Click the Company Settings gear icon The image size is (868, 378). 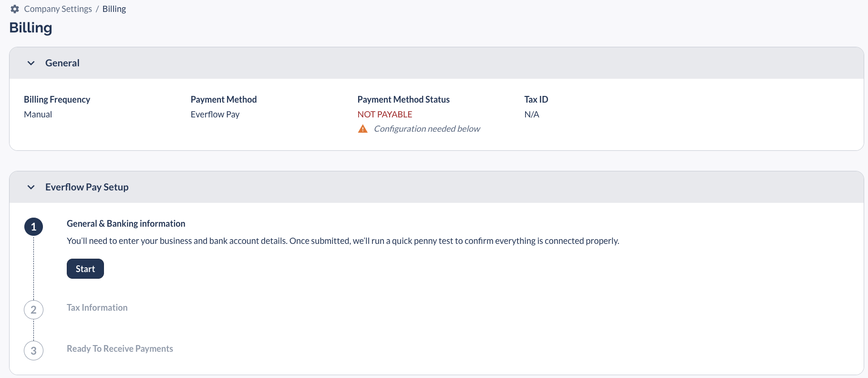point(14,9)
